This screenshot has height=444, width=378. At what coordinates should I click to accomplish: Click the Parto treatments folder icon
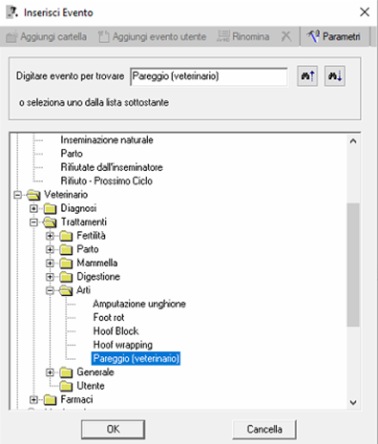coord(66,250)
